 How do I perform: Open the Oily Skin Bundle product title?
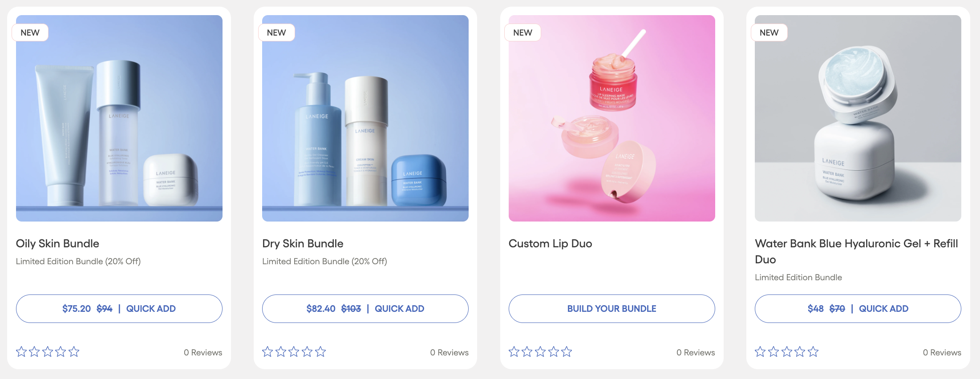(x=57, y=244)
